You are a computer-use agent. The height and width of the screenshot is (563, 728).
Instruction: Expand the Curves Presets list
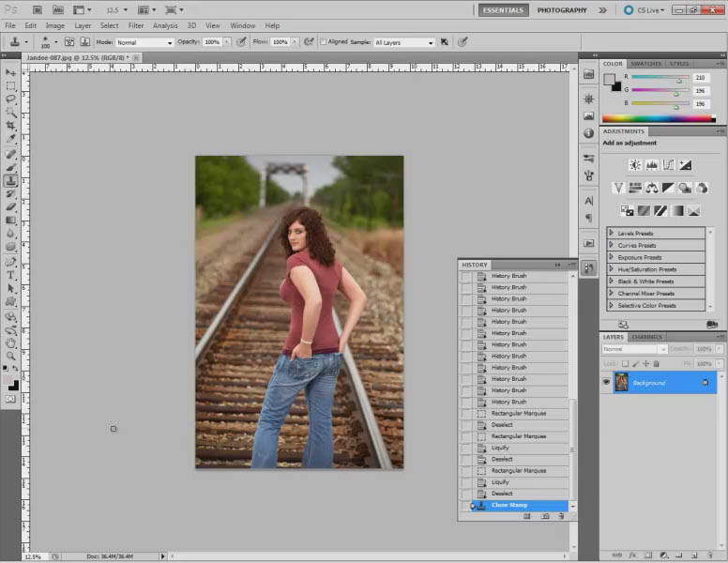611,245
